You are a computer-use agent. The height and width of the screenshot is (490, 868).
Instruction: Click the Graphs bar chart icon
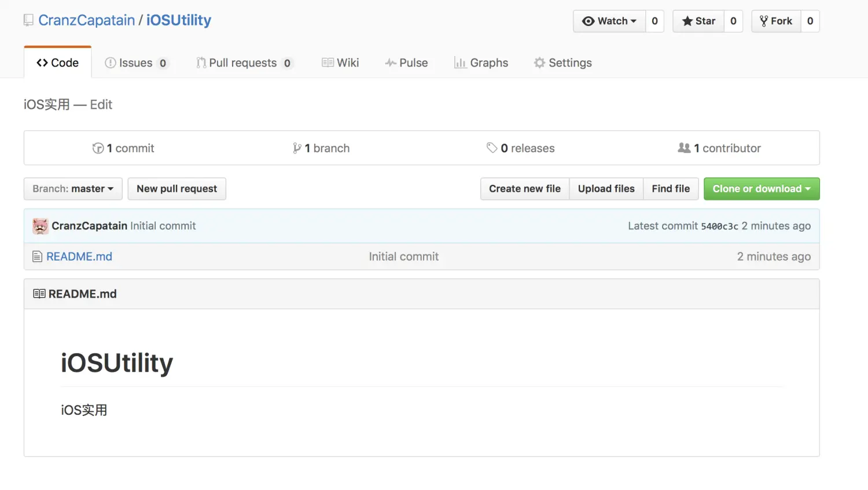tap(460, 63)
